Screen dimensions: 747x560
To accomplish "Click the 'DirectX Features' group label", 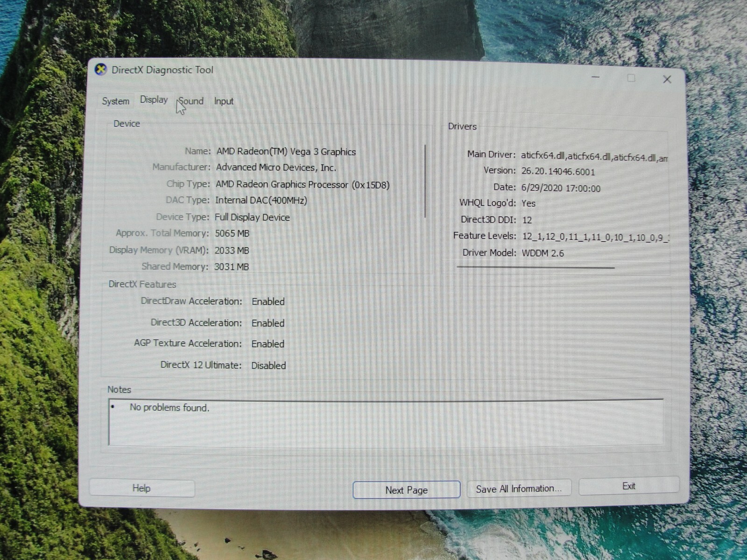I will coord(142,284).
